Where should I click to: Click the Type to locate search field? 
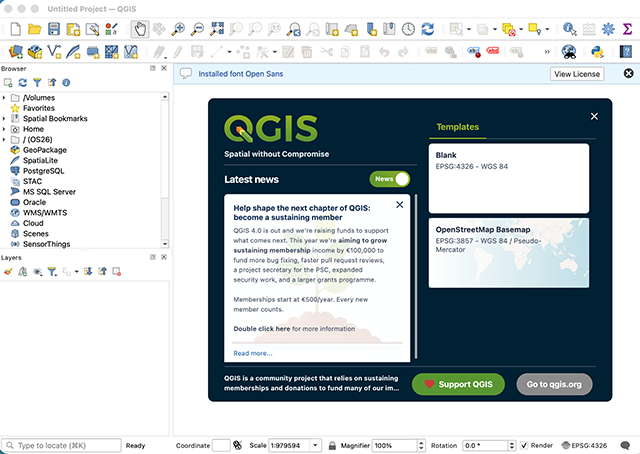62,445
